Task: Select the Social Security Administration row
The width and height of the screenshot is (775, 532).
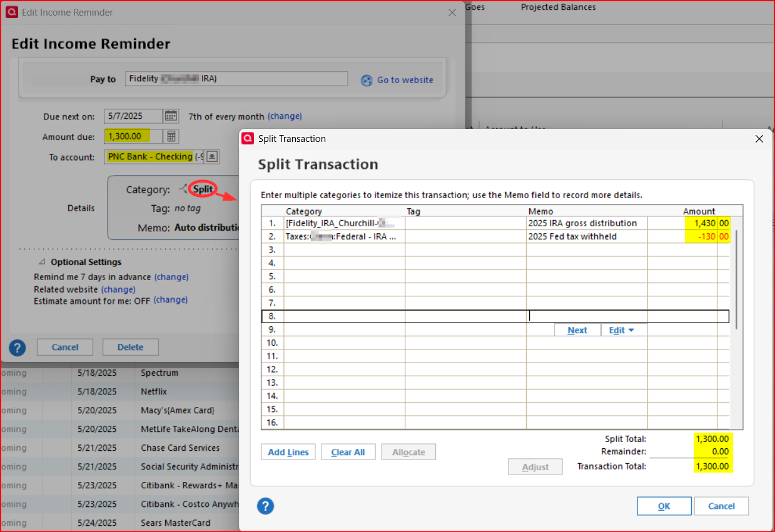Action: (x=119, y=467)
